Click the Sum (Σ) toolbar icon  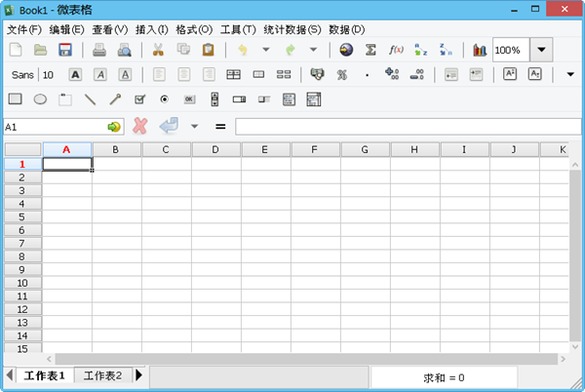click(370, 50)
